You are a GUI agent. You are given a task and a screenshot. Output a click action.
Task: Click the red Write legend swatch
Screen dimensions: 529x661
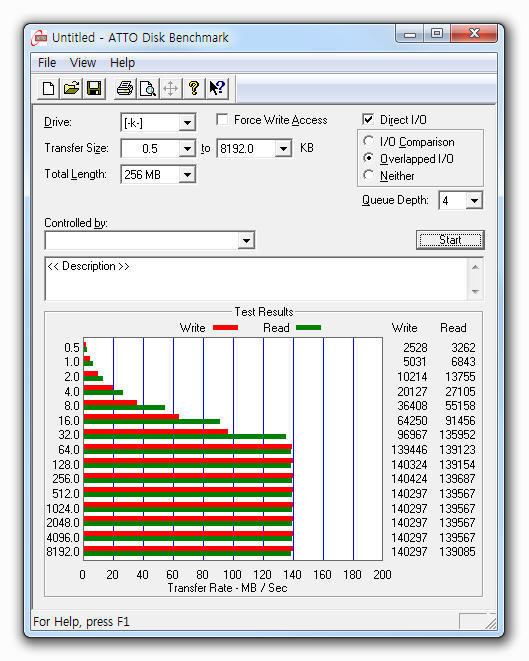click(226, 328)
